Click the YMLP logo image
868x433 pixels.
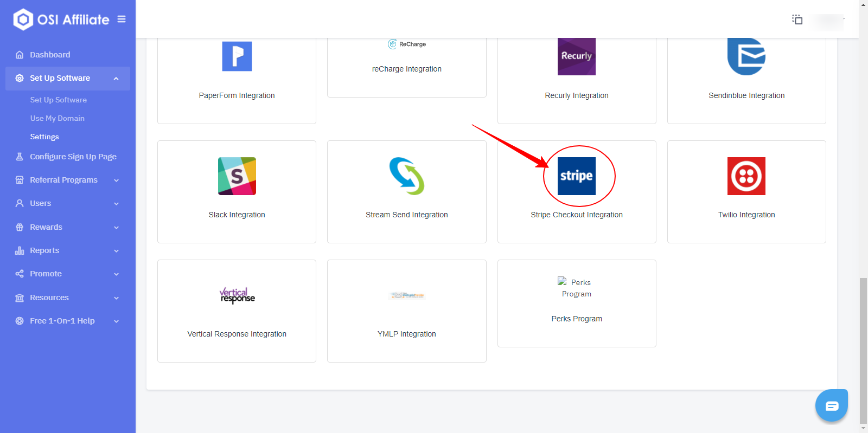[407, 295]
